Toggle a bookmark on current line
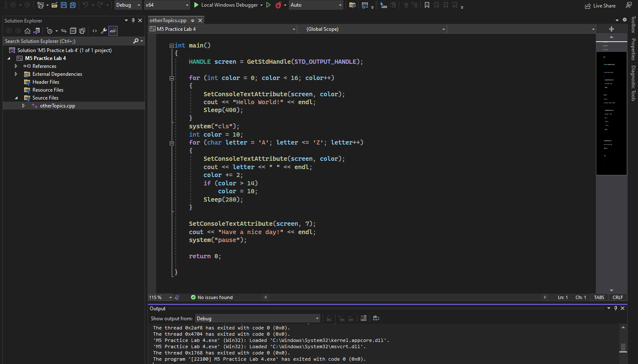The image size is (638, 364). 427,5
